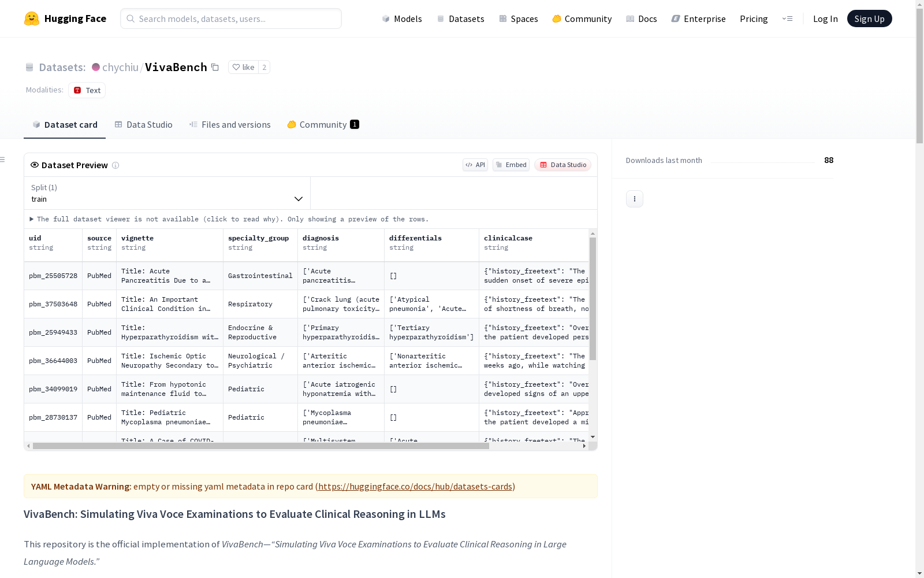Go to Pricing
924x578 pixels.
pos(754,18)
